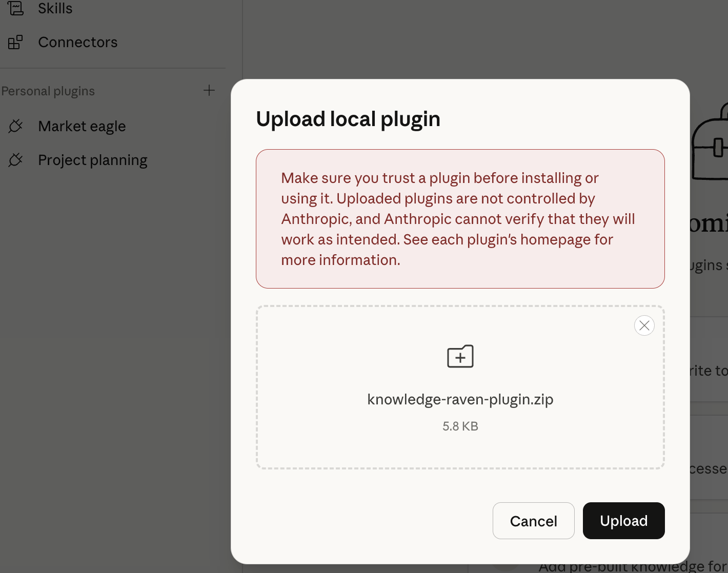Click the Skills icon in the sidebar
The image size is (728, 573).
pos(16,8)
